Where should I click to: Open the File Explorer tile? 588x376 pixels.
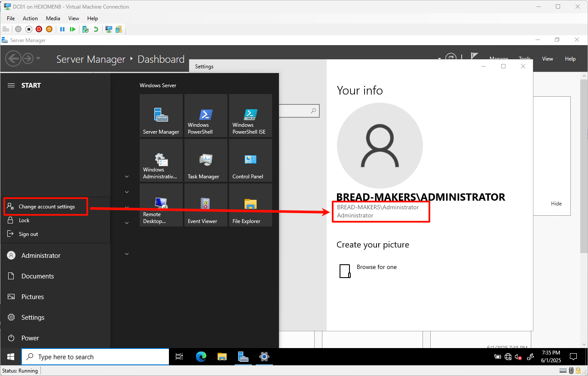[x=251, y=205]
